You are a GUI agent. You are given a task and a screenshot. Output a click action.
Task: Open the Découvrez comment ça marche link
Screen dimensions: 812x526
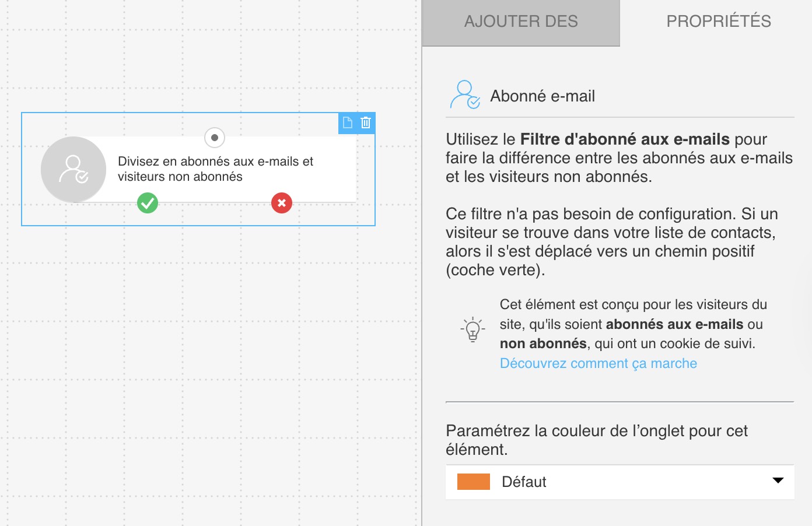click(x=598, y=363)
